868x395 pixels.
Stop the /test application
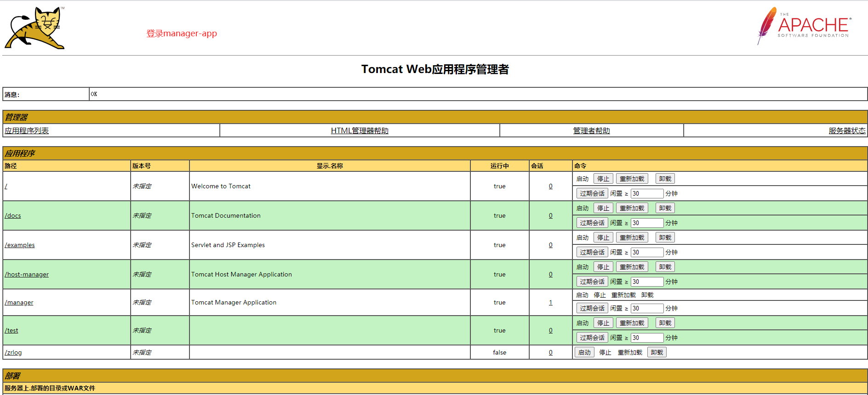[603, 323]
